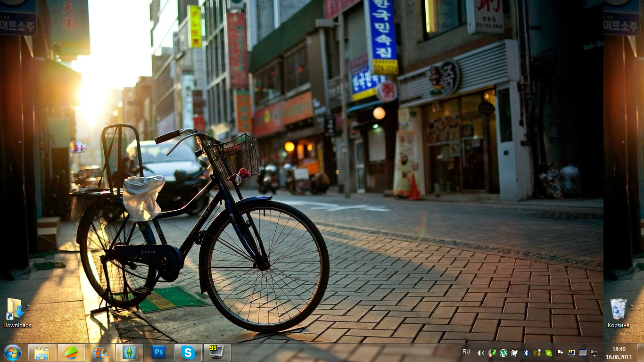Open Skype from the taskbar
The width and height of the screenshot is (644, 362).
(188, 353)
